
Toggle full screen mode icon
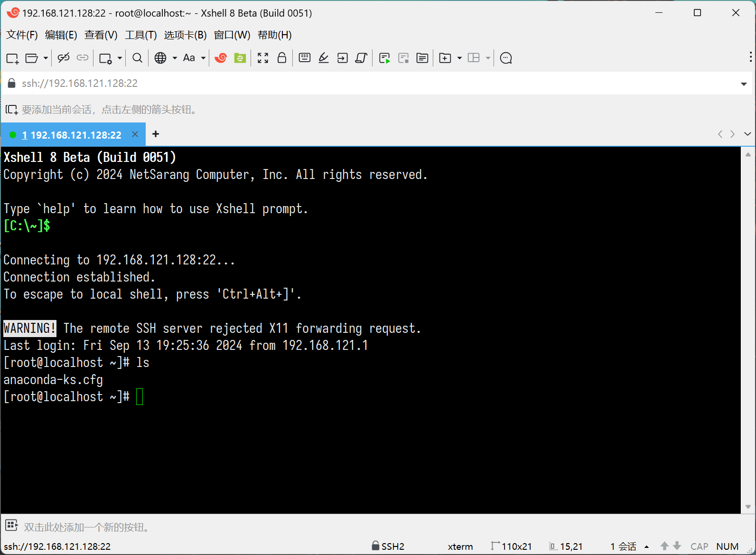[x=263, y=58]
